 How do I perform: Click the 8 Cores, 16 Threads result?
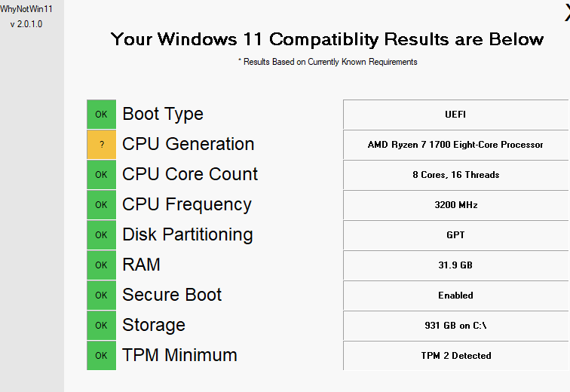pyautogui.click(x=455, y=175)
